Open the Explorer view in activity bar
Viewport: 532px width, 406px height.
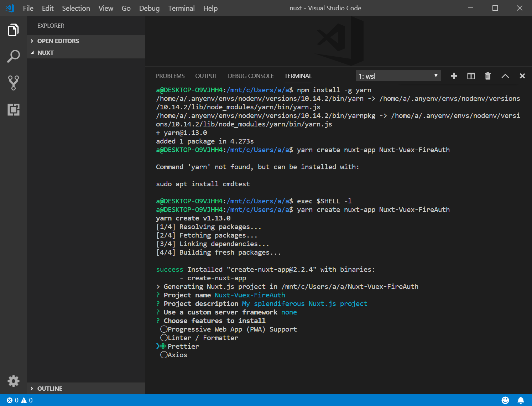coord(13,30)
